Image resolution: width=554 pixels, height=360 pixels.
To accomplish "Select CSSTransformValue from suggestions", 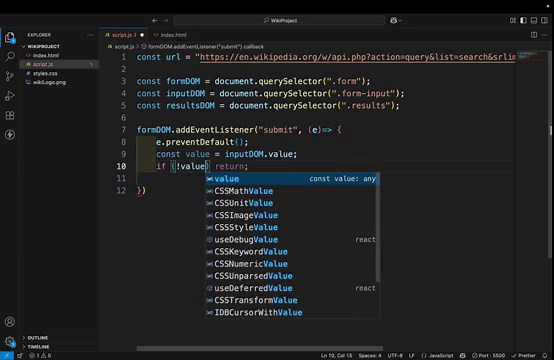I will (x=292, y=300).
